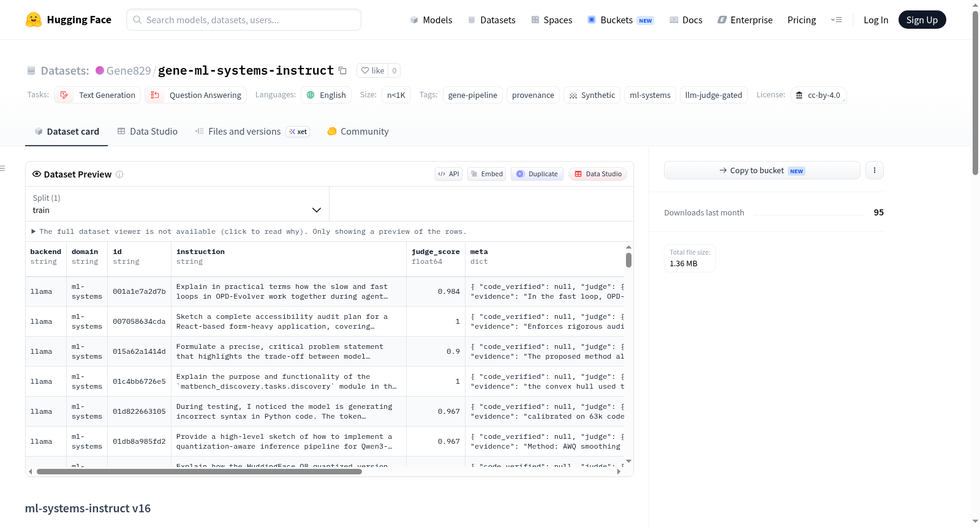The height and width of the screenshot is (527, 980).
Task: Go to Models in the top navigation
Action: tap(431, 20)
